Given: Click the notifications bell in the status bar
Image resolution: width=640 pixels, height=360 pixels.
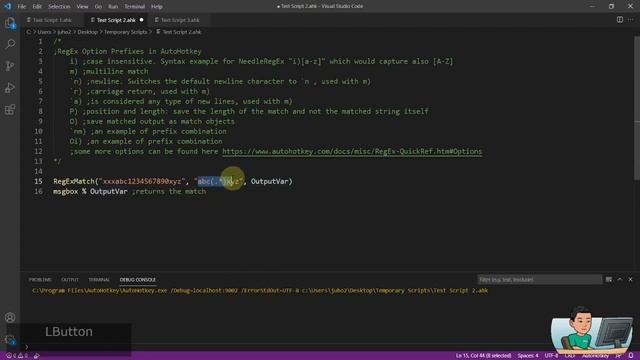Looking at the screenshot, I should click(x=631, y=356).
